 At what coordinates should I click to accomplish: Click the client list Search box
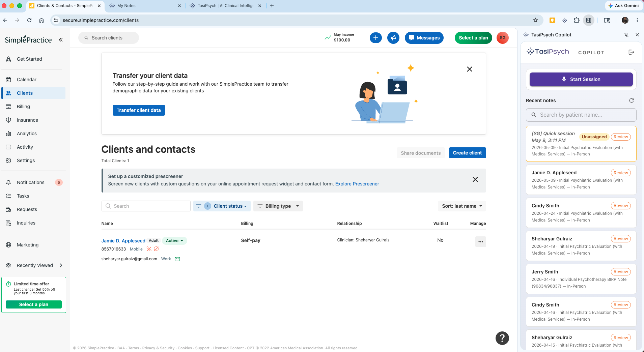point(146,206)
